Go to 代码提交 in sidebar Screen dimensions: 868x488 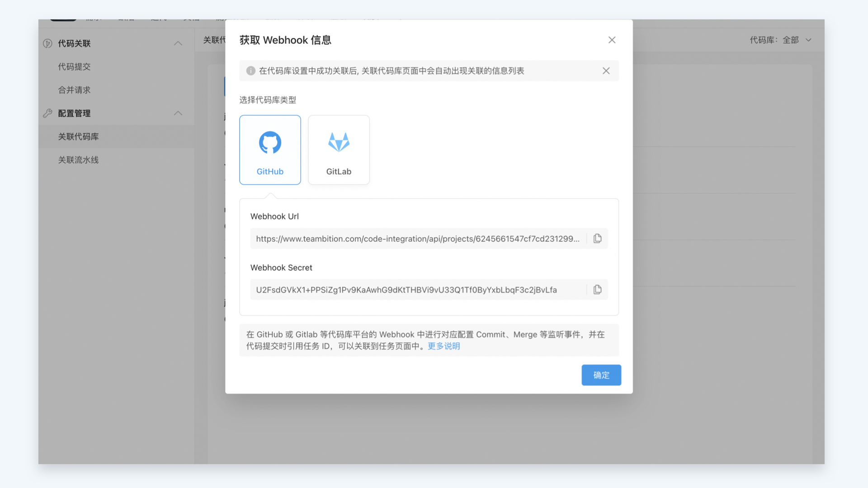(74, 67)
